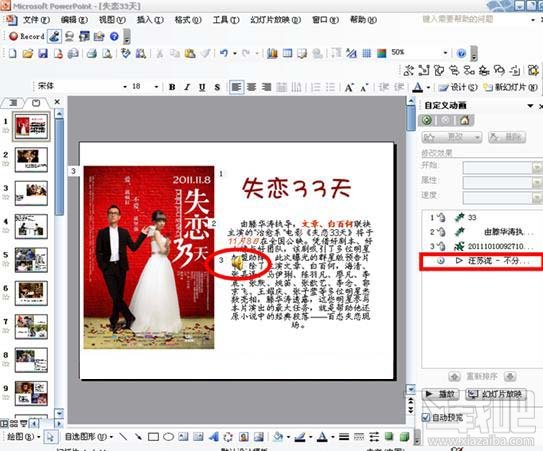Toggle Bold formatting

tap(172, 87)
